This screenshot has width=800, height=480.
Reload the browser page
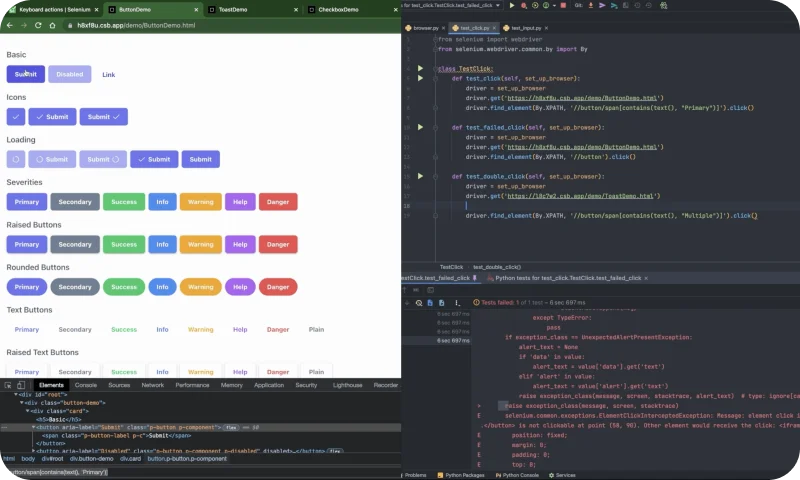tap(38, 25)
